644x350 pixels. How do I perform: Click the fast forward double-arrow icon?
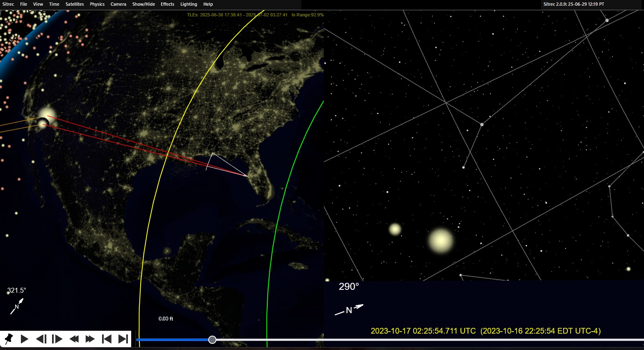pos(90,339)
